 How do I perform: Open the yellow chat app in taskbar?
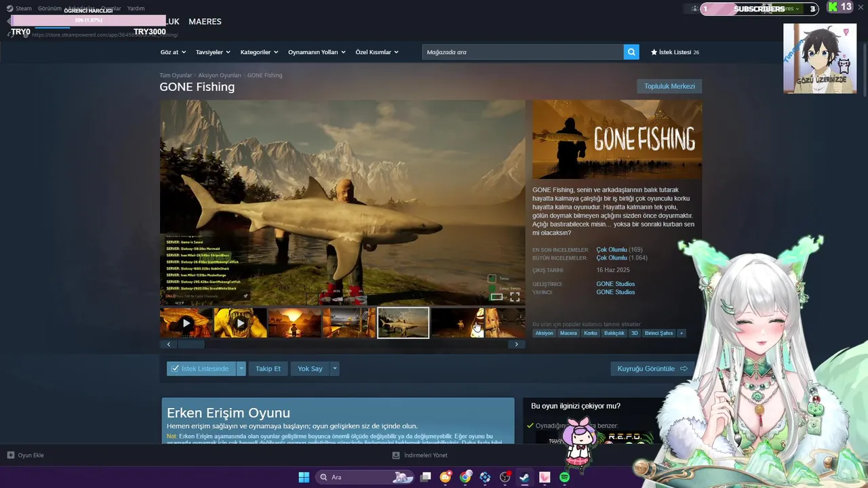[446, 477]
